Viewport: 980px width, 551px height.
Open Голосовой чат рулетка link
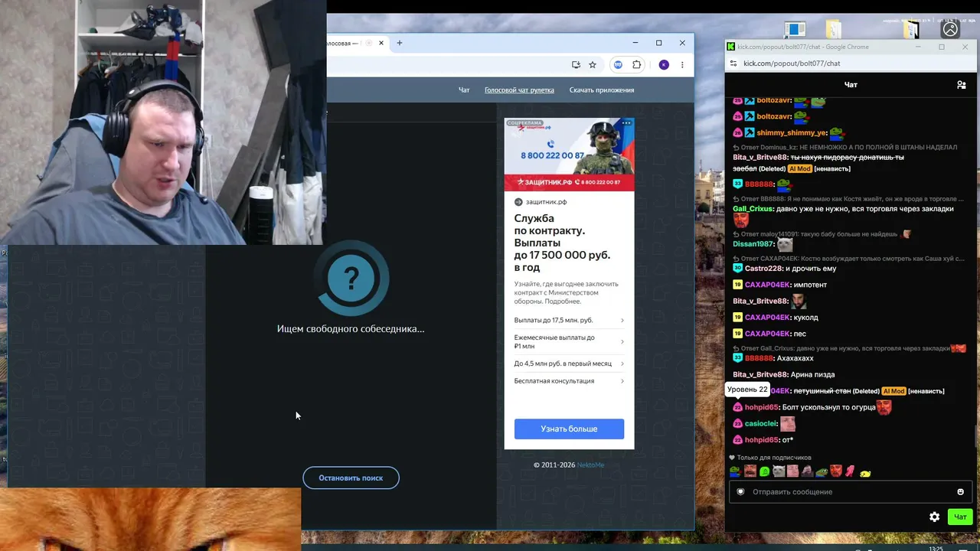pos(519,90)
